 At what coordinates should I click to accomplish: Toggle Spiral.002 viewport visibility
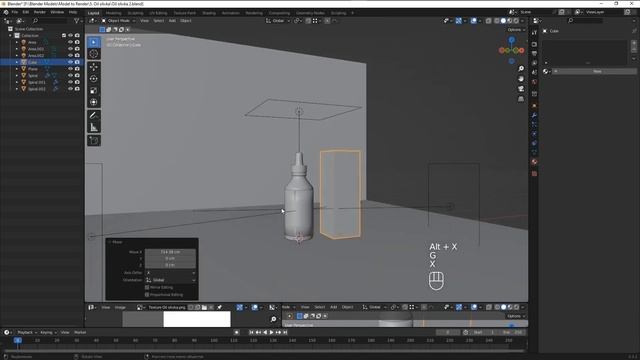pyautogui.click(x=70, y=89)
